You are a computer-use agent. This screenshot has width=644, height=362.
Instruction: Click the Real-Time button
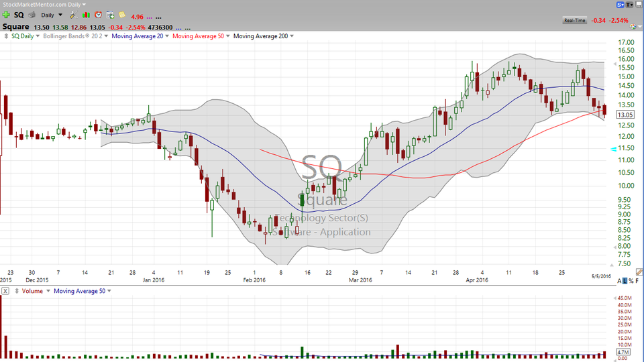click(x=575, y=21)
